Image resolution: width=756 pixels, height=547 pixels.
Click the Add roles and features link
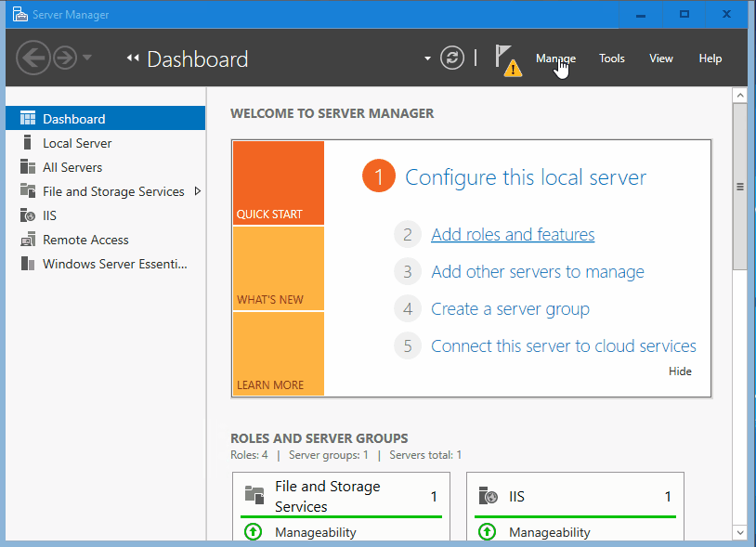[x=512, y=235]
